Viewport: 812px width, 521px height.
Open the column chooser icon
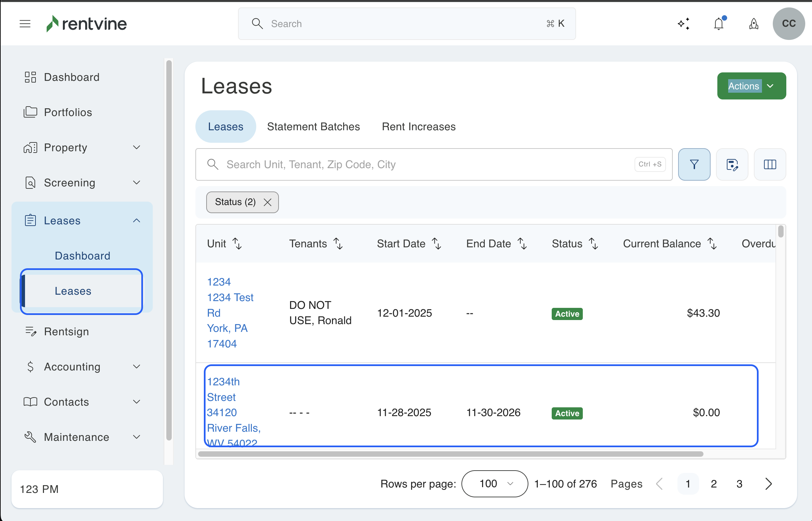tap(770, 164)
